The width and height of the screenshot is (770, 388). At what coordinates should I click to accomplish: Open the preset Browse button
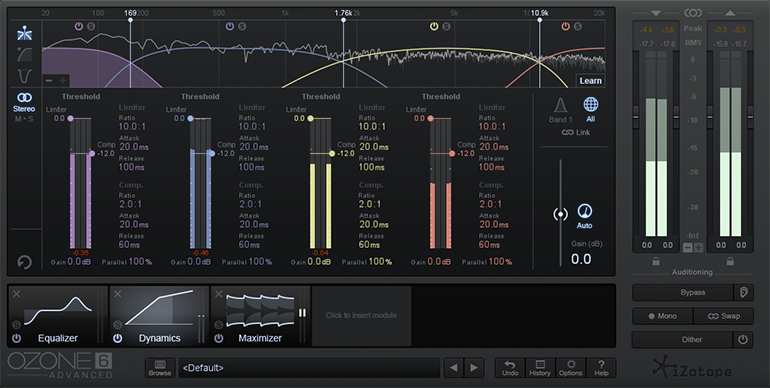[x=160, y=367]
